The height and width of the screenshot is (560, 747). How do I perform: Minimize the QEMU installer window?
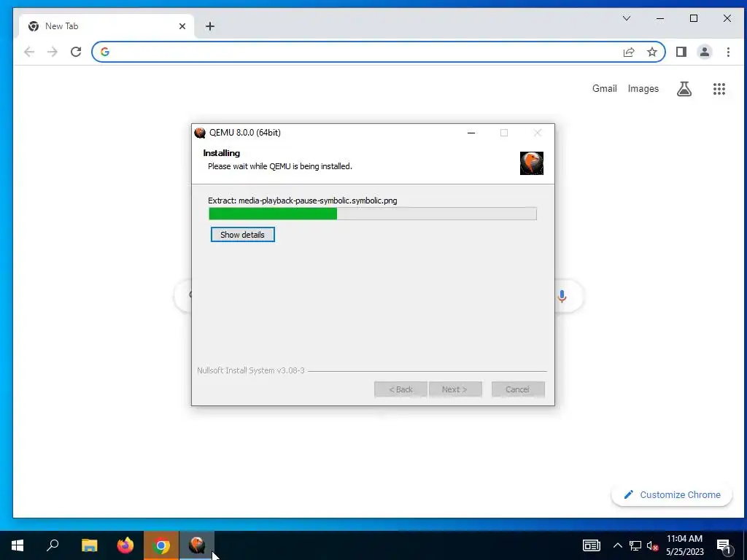point(471,133)
